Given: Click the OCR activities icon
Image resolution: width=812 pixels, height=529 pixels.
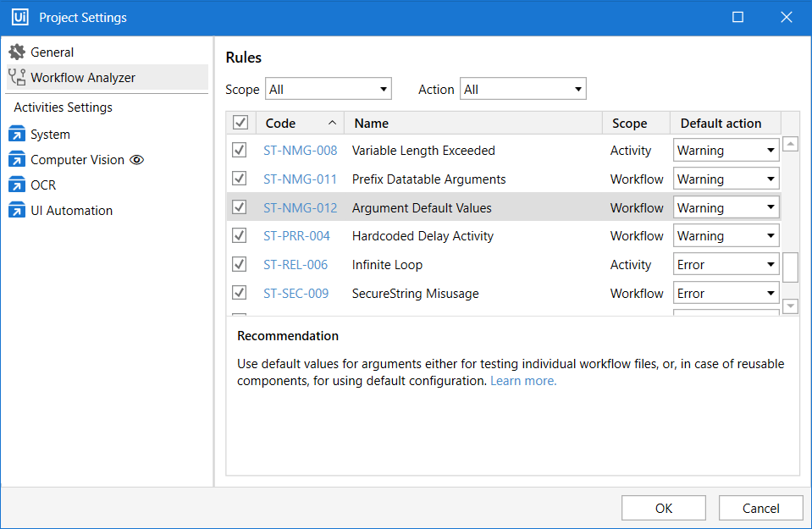Looking at the screenshot, I should point(17,185).
